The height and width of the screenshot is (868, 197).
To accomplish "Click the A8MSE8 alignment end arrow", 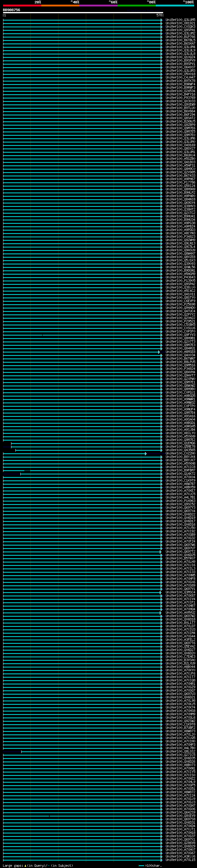I will 159,352.
